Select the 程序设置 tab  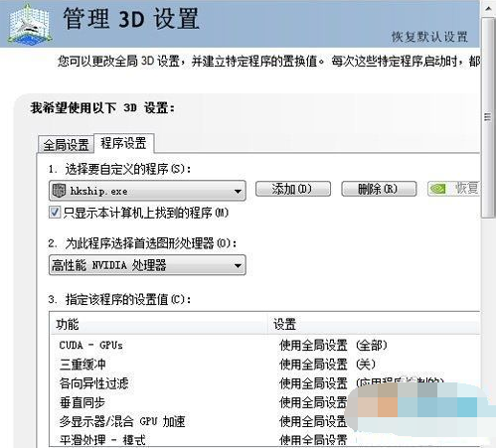coord(123,143)
